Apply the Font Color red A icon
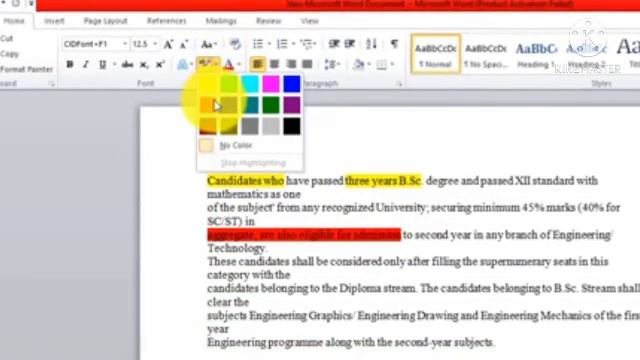Screen dimensions: 640x360 click(229, 64)
